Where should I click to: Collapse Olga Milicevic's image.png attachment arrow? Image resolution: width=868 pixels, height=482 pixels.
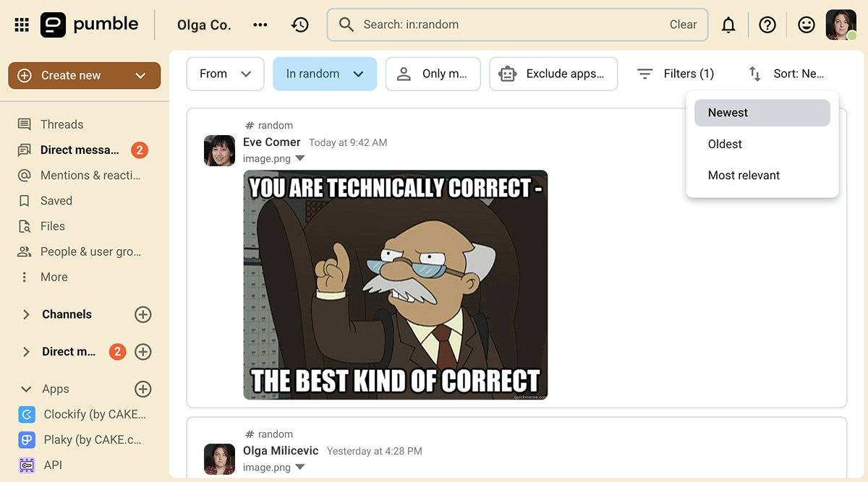pyautogui.click(x=300, y=468)
